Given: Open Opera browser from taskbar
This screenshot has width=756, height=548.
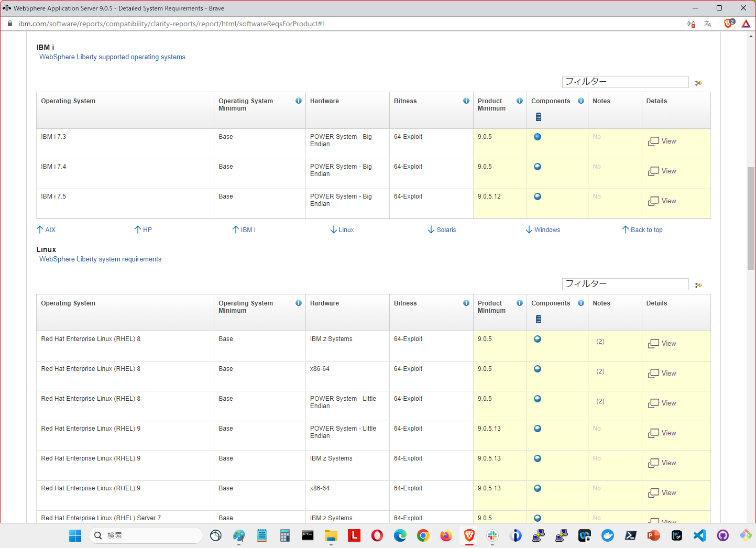Looking at the screenshot, I should click(377, 535).
